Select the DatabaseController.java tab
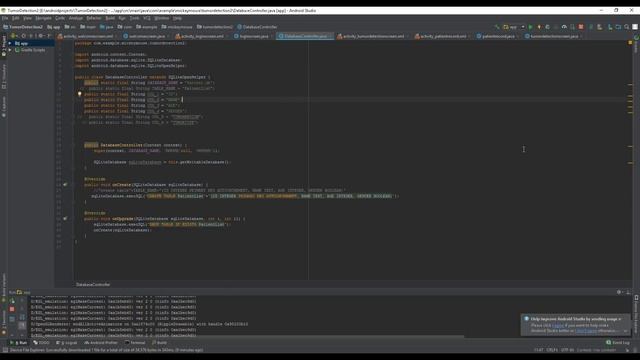The width and height of the screenshot is (640, 360). click(305, 36)
